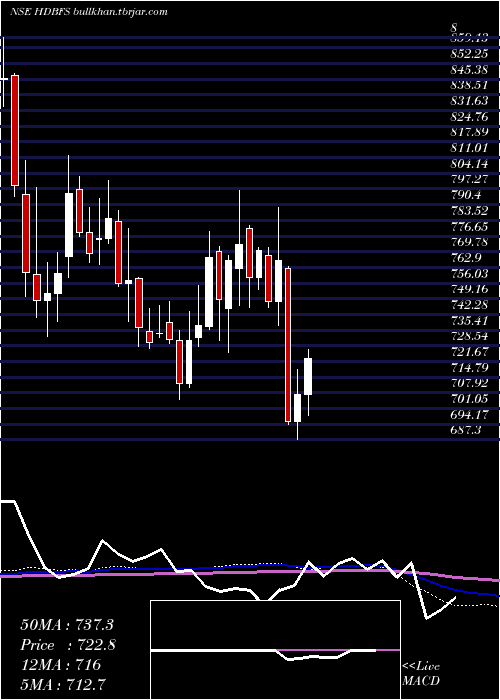The width and height of the screenshot is (500, 700).
Task: Click the 749.16 price label
Action: tap(469, 289)
